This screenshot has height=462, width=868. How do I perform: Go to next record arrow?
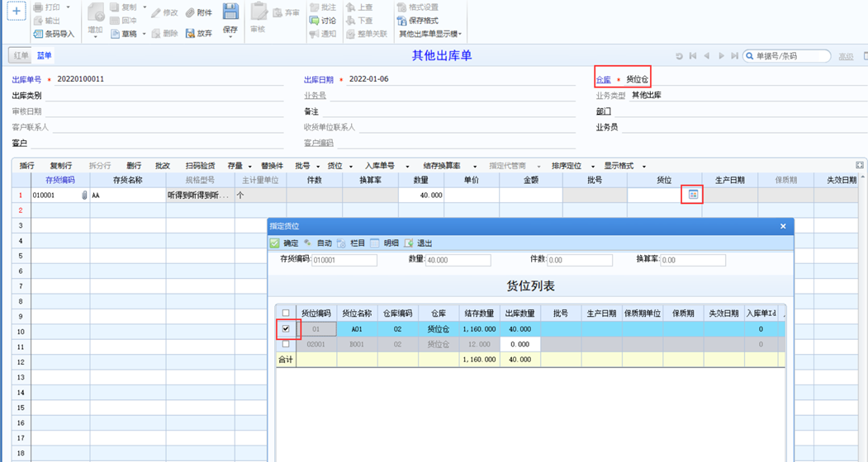click(x=721, y=56)
